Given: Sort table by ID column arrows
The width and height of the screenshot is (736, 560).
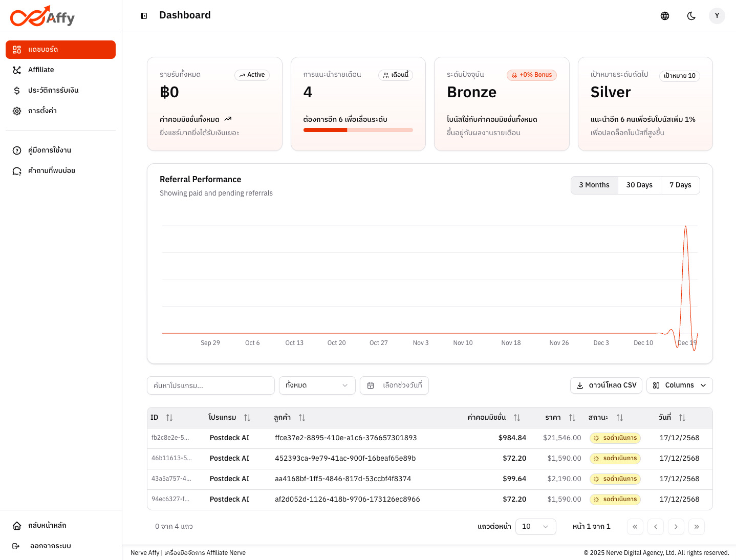Looking at the screenshot, I should coord(169,418).
